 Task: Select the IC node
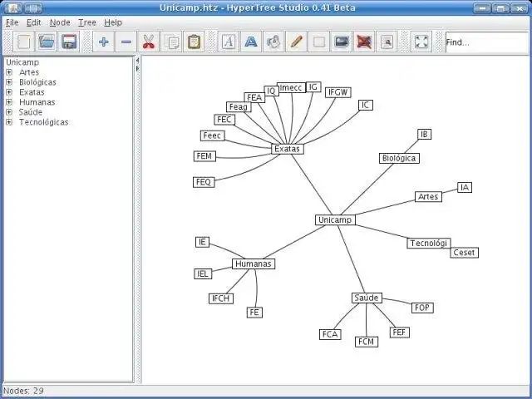point(366,106)
